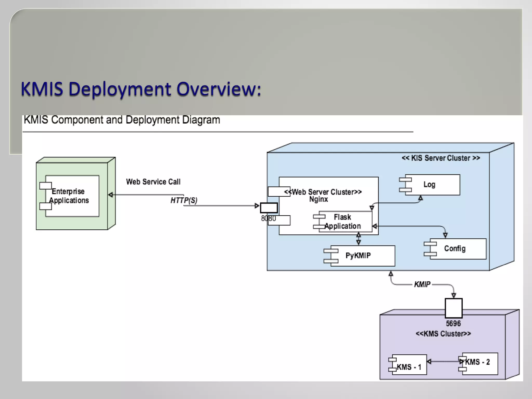Click the KMIS Deployment Overview title
532x399 pixels.
tap(141, 89)
